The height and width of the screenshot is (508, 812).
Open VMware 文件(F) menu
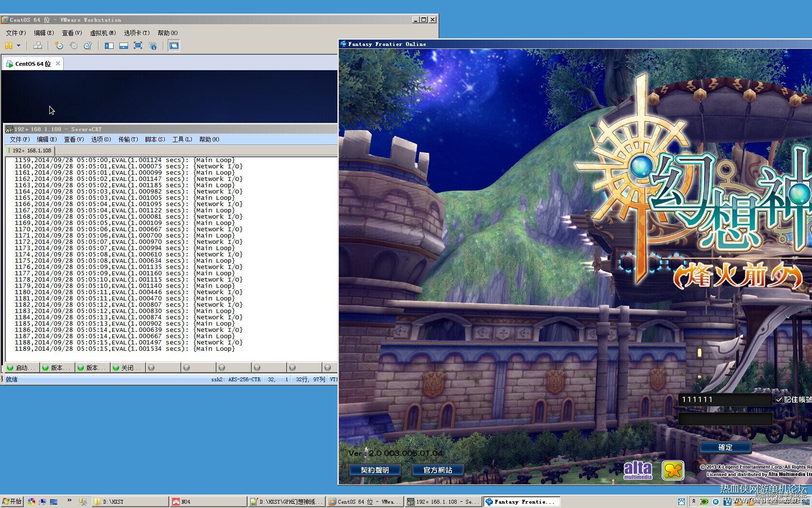pyautogui.click(x=16, y=33)
